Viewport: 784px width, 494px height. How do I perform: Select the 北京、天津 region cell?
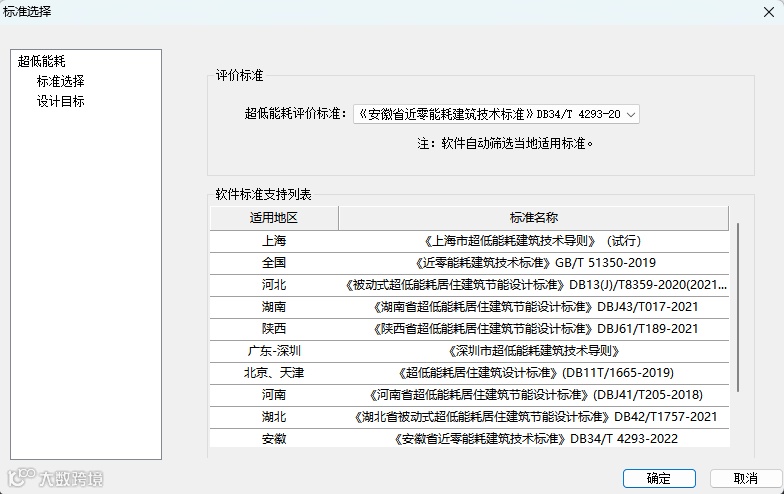point(274,373)
